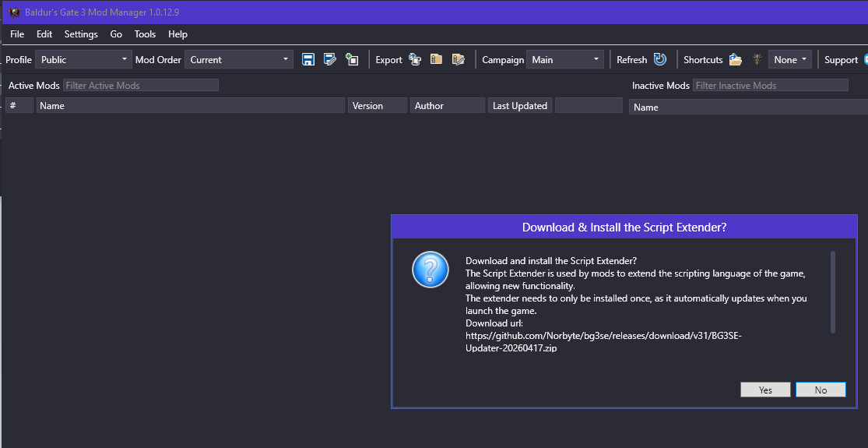Click the Support icon at toolbar edge

(x=865, y=59)
